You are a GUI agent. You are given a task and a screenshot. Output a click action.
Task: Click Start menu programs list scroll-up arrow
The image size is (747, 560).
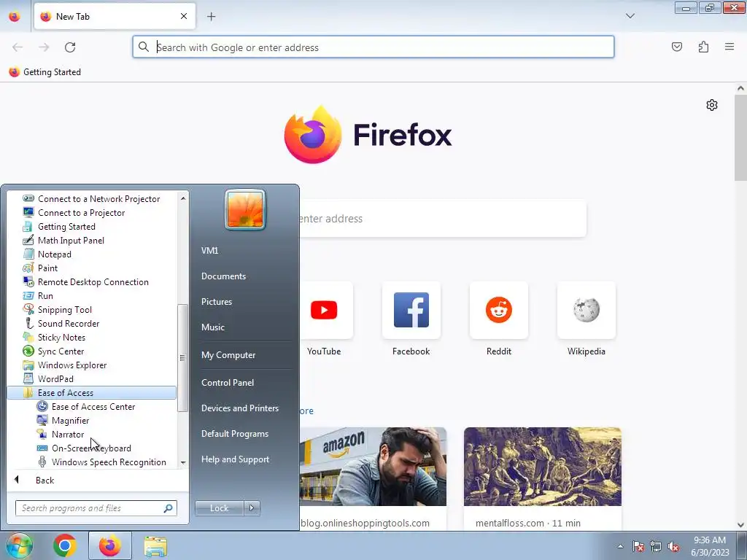pyautogui.click(x=183, y=198)
